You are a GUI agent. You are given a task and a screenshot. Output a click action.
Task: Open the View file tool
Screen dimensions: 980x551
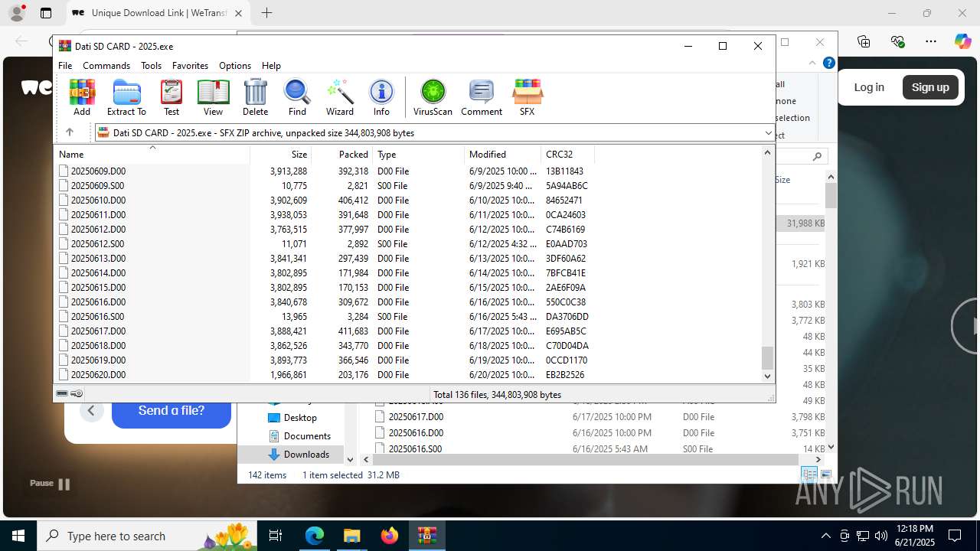pos(213,97)
